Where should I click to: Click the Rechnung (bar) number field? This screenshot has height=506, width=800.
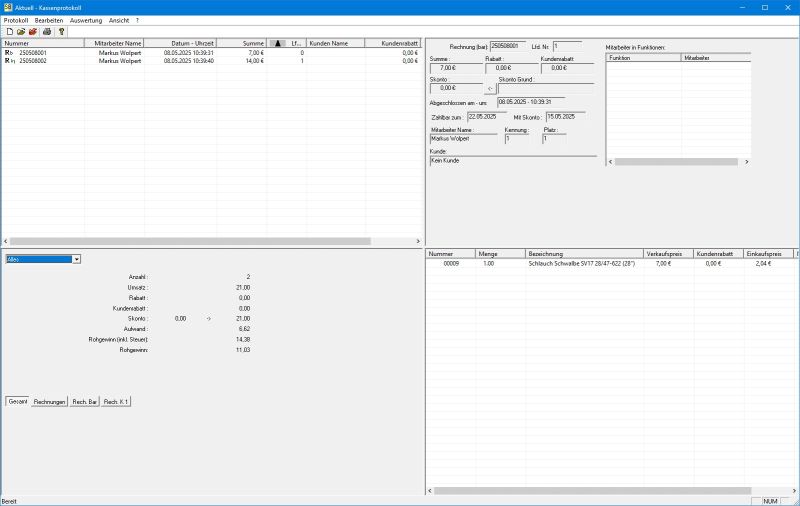[x=508, y=46]
